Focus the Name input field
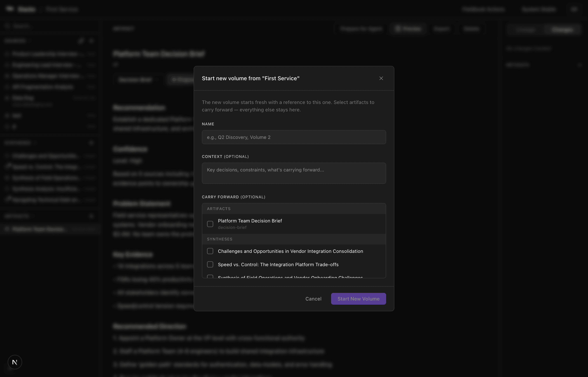This screenshot has width=588, height=377. tap(294, 137)
